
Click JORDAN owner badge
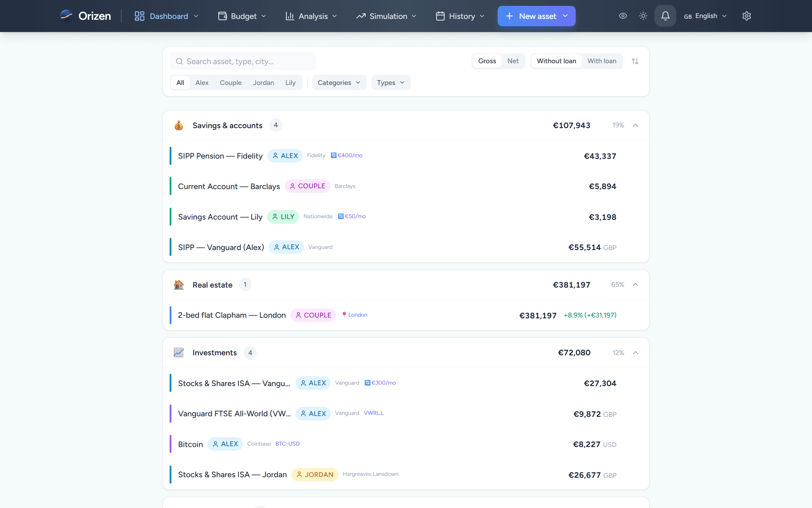tap(315, 474)
